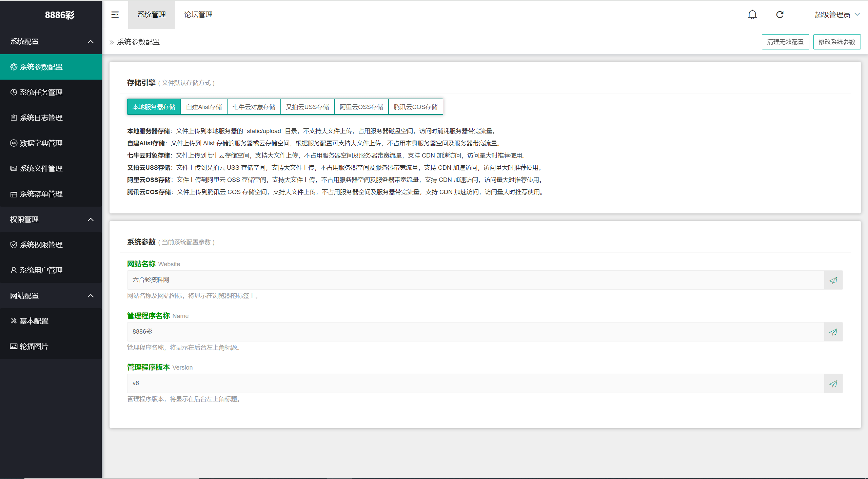
Task: Click send icon beside 管理程序名称 field
Action: tap(833, 332)
